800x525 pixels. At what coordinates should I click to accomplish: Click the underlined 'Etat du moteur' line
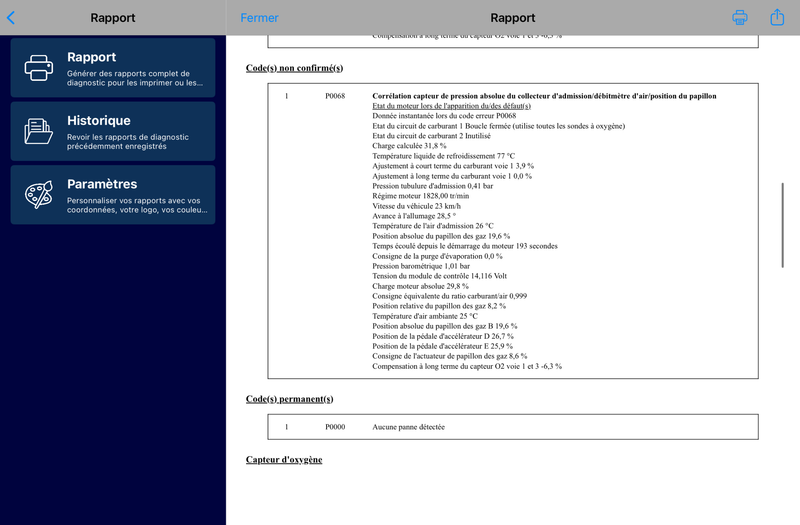[451, 106]
